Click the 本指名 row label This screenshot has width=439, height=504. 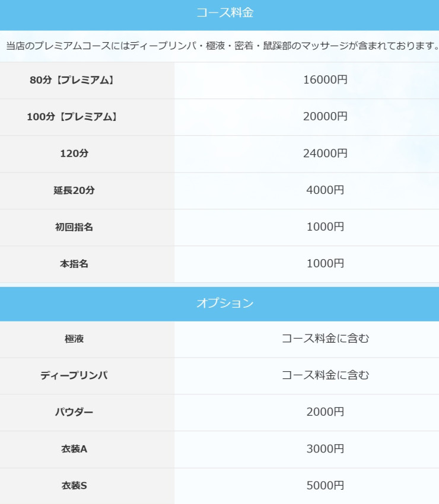coord(74,264)
